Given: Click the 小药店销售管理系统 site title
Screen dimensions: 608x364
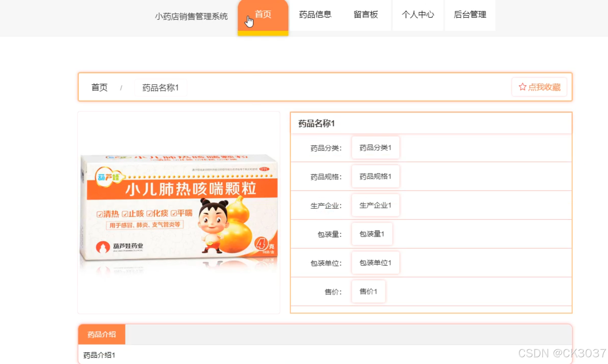Looking at the screenshot, I should pos(191,16).
